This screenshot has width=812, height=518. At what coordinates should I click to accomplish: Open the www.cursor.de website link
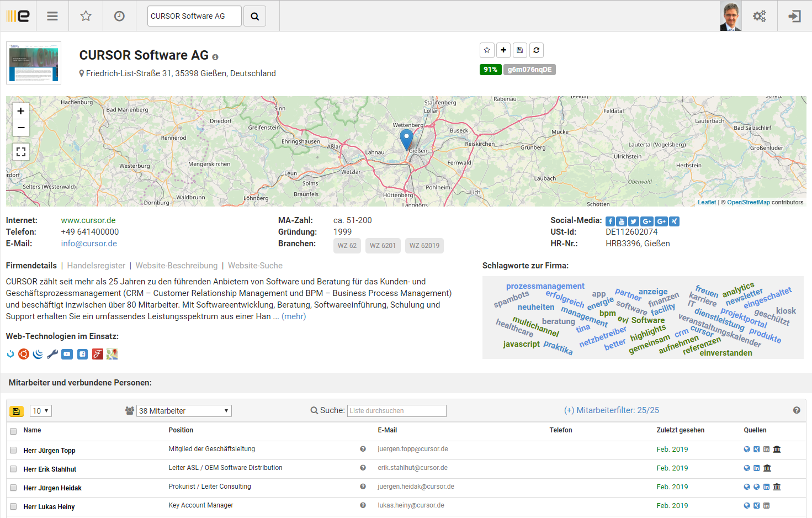click(x=88, y=220)
